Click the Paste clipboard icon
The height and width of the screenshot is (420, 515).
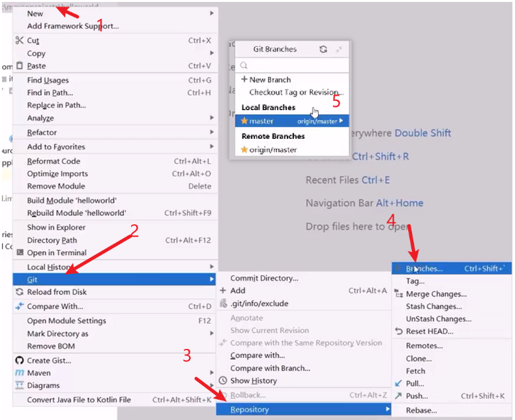(x=20, y=66)
